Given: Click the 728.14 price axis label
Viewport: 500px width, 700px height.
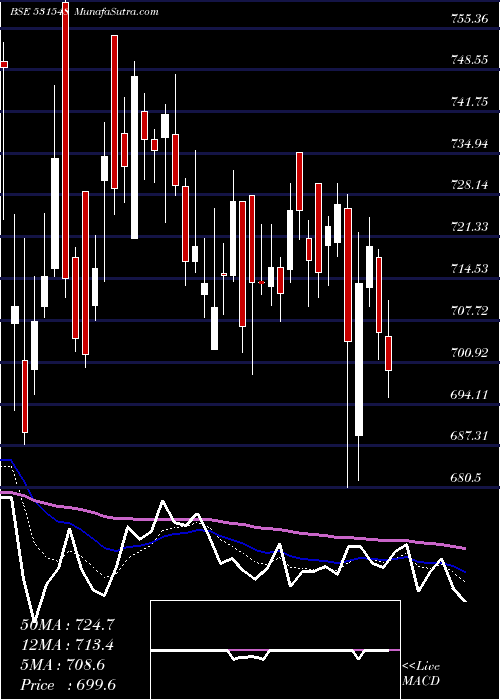Looking at the screenshot, I should coord(469,185).
